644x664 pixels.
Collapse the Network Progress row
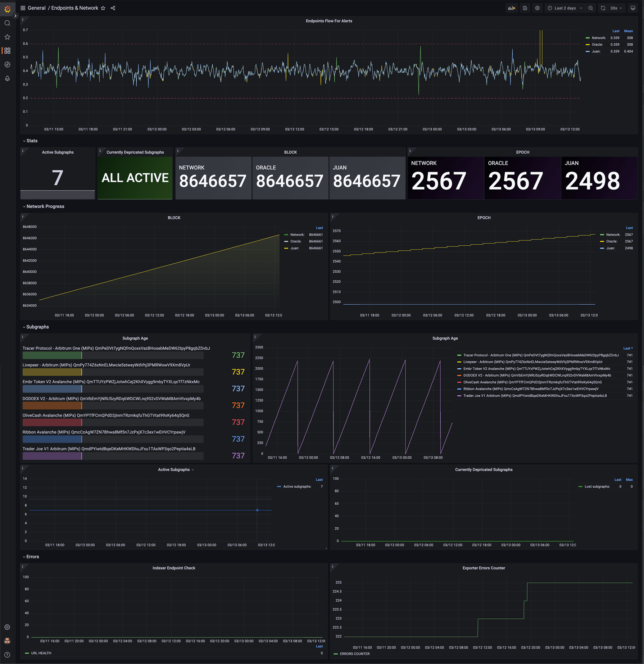coord(44,206)
